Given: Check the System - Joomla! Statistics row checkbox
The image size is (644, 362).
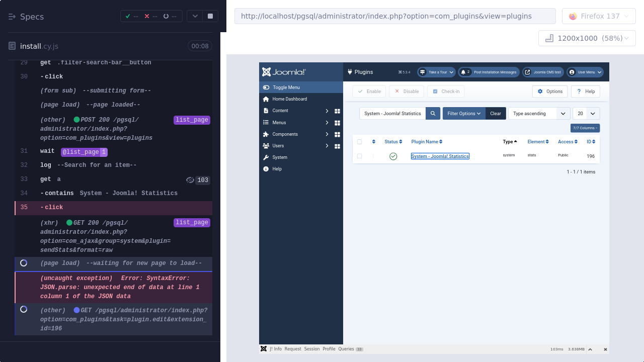Looking at the screenshot, I should coord(359,156).
